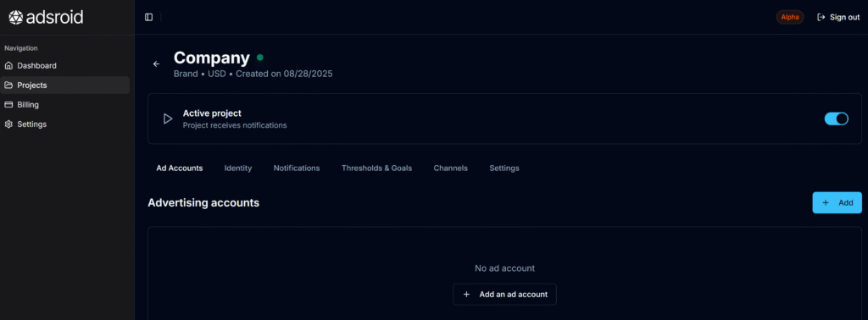Click the green status dot beside Company
This screenshot has width=868, height=320.
pos(259,58)
